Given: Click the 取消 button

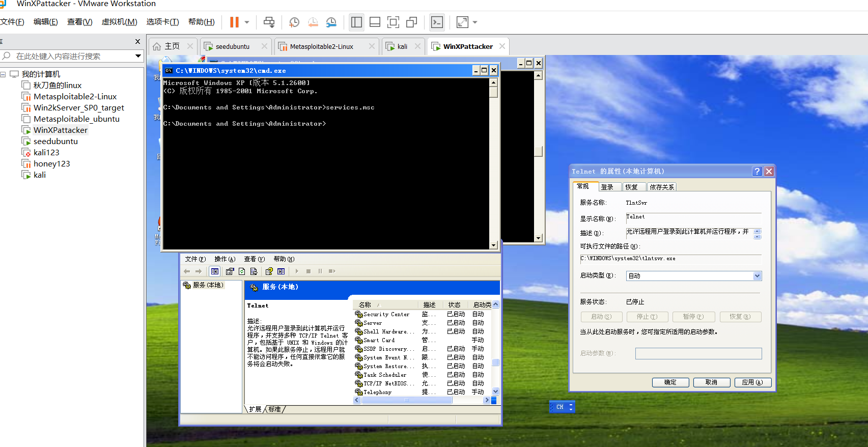Looking at the screenshot, I should (712, 382).
